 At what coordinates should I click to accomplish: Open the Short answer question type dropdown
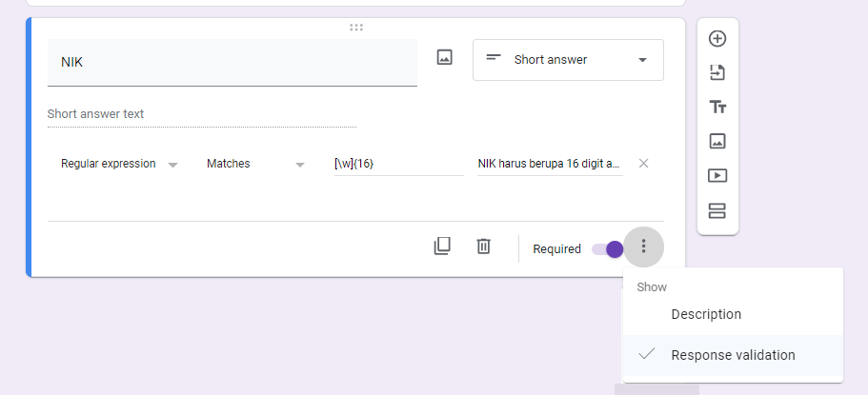pyautogui.click(x=568, y=60)
